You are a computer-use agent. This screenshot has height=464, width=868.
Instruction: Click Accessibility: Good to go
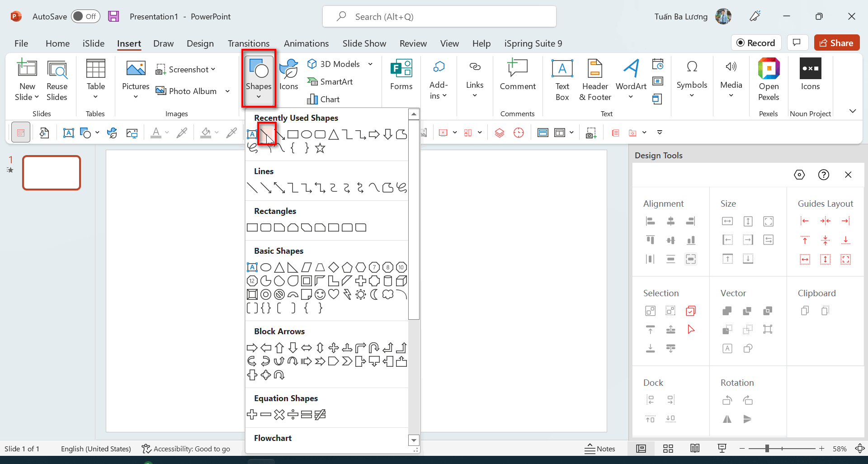(186, 449)
